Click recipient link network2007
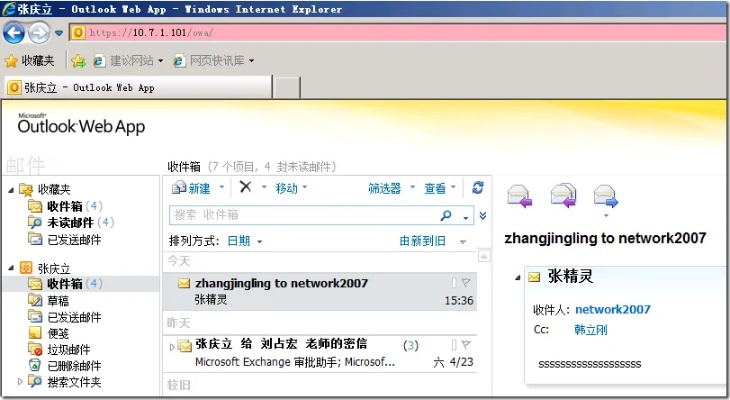730x400 pixels. (x=613, y=309)
